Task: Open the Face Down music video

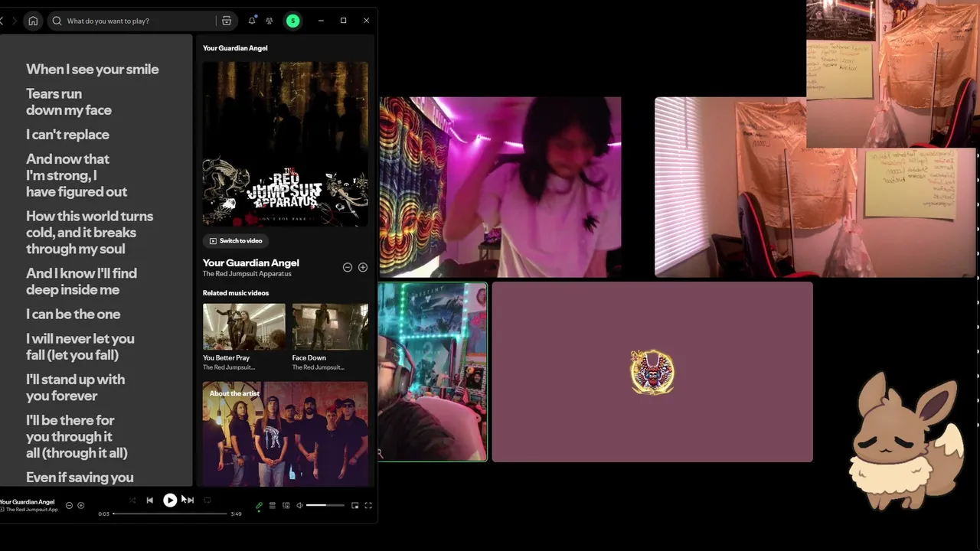Action: tap(330, 327)
